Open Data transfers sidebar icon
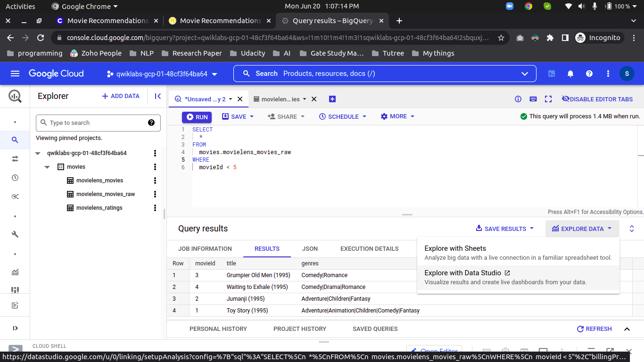 click(x=15, y=159)
